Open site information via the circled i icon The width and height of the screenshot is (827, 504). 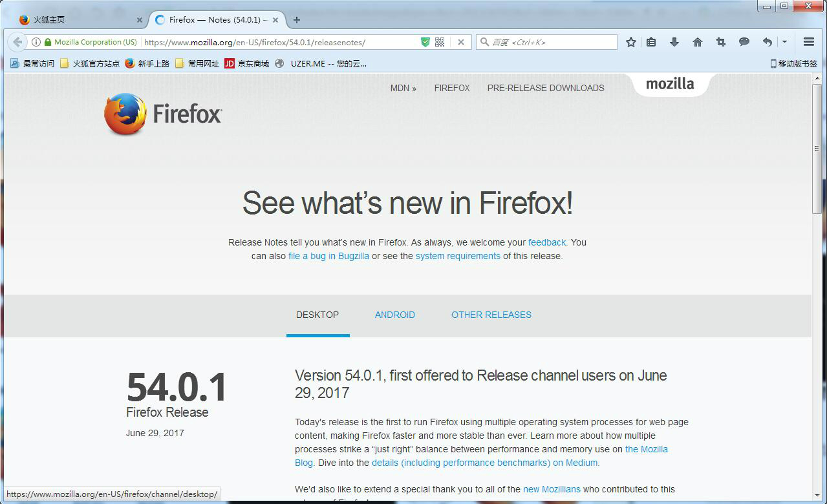click(x=36, y=42)
